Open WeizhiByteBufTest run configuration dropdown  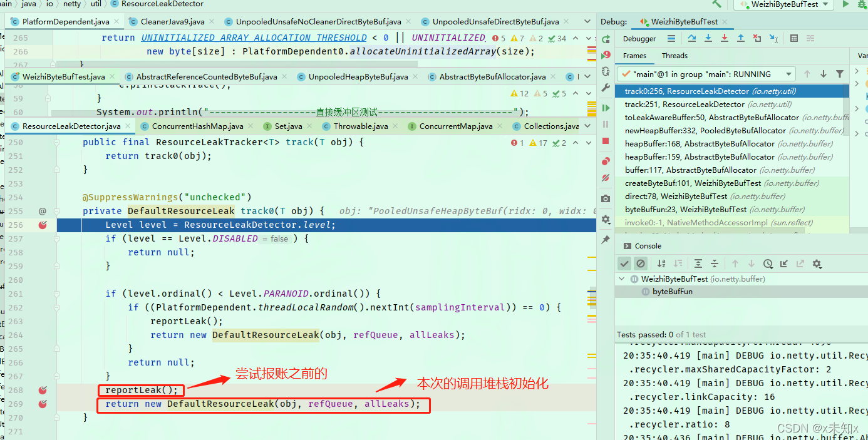point(783,4)
